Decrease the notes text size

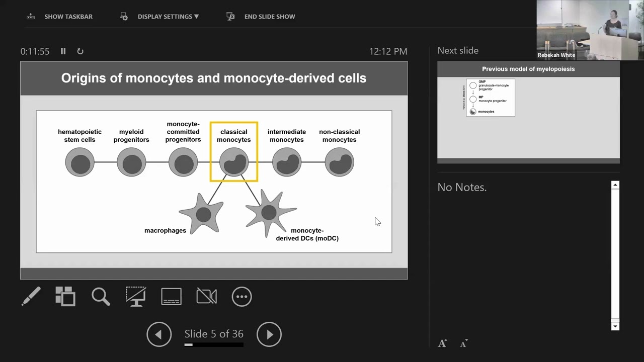464,344
